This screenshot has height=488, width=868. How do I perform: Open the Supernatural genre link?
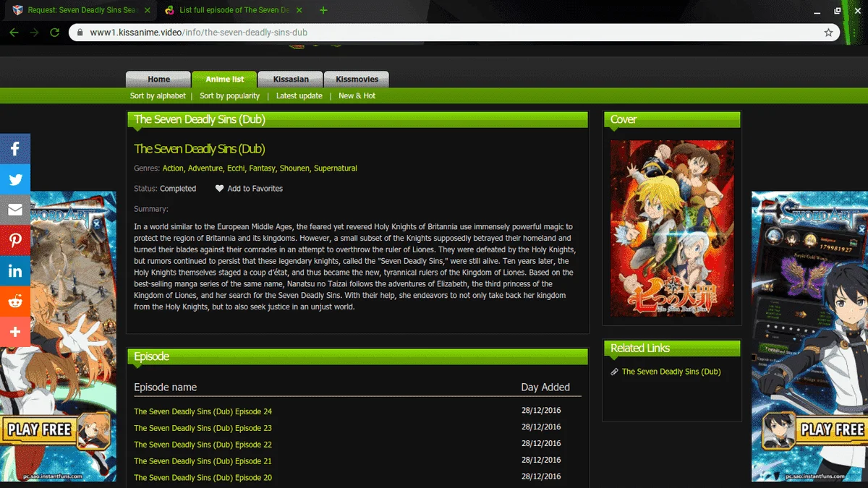(x=336, y=168)
